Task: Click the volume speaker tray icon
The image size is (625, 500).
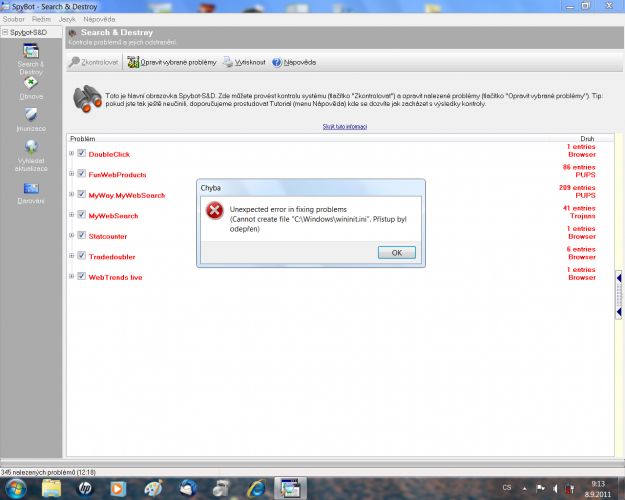Action: pyautogui.click(x=556, y=488)
